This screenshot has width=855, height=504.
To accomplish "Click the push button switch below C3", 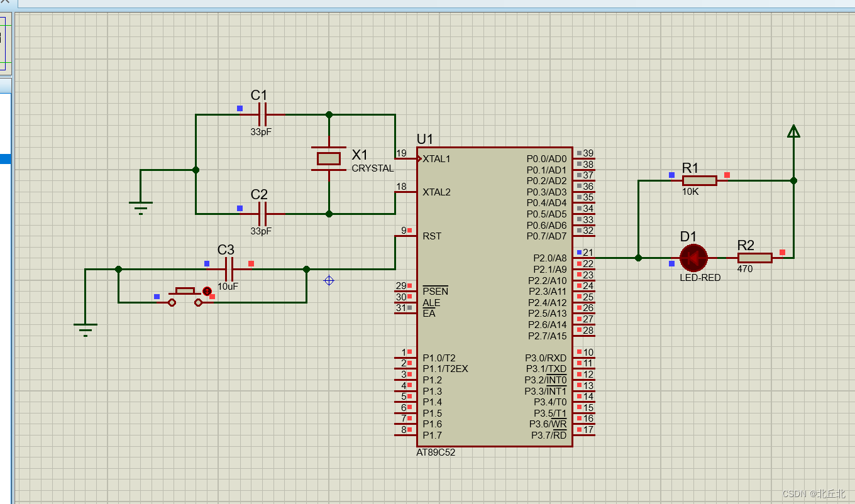I will pos(185,297).
